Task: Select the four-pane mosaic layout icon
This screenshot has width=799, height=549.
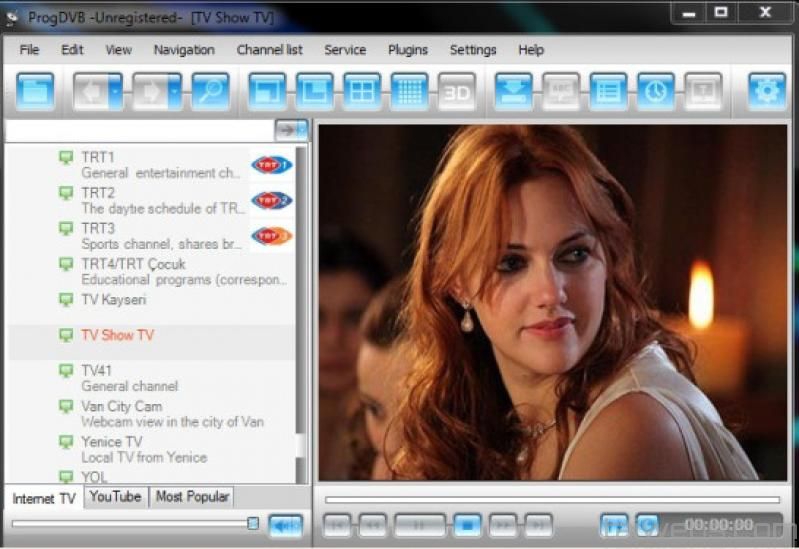Action: [361, 91]
